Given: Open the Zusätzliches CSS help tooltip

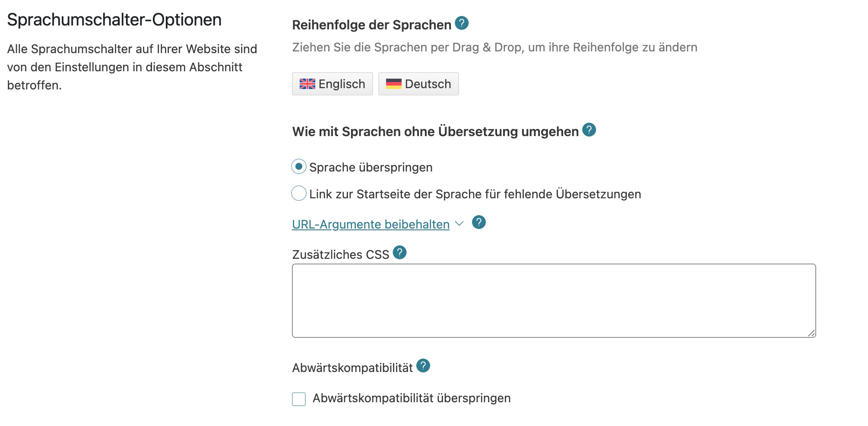Looking at the screenshot, I should [x=399, y=252].
